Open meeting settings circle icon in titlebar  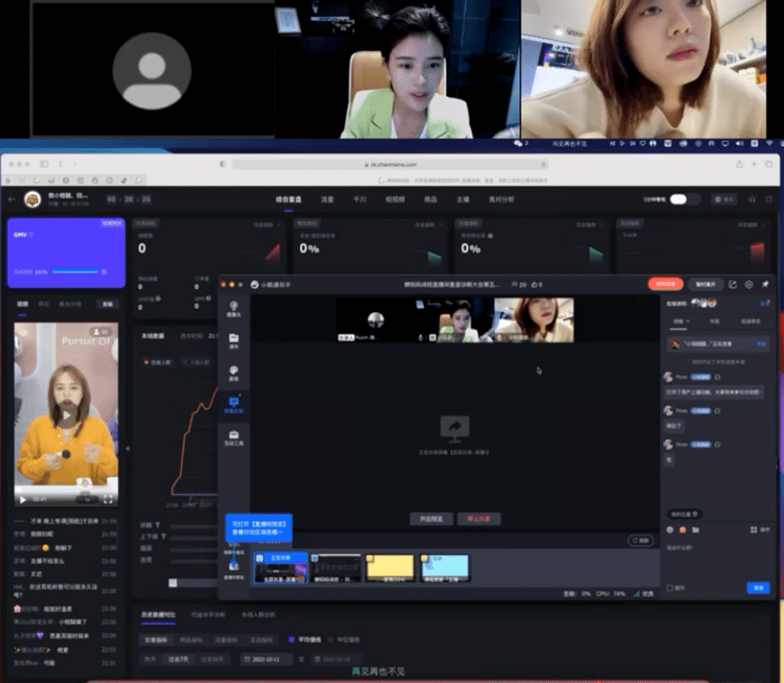click(x=749, y=284)
